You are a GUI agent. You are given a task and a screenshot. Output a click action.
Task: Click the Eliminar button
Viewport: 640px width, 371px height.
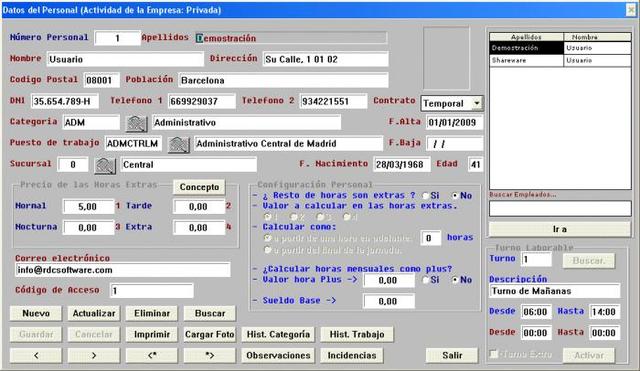pyautogui.click(x=152, y=313)
